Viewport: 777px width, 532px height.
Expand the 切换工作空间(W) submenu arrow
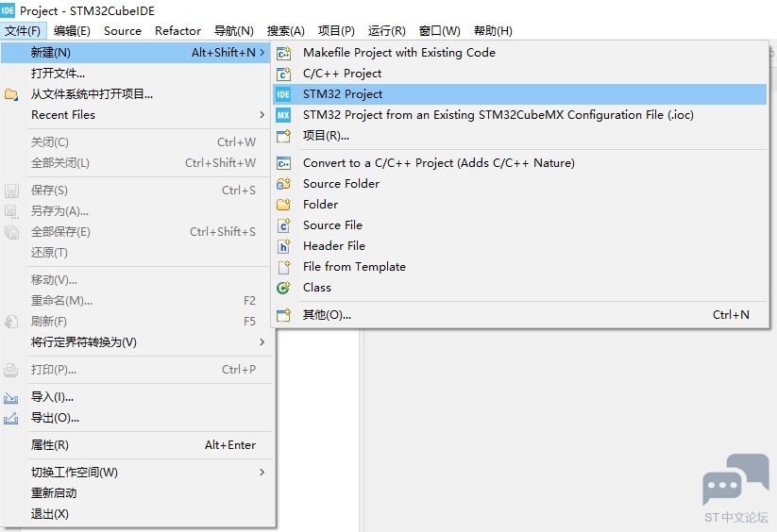pos(262,473)
